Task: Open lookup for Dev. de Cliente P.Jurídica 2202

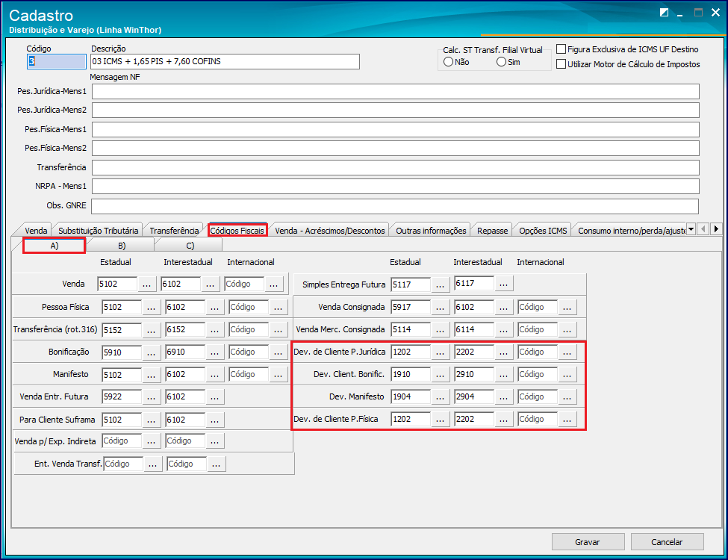Action: pyautogui.click(x=504, y=352)
